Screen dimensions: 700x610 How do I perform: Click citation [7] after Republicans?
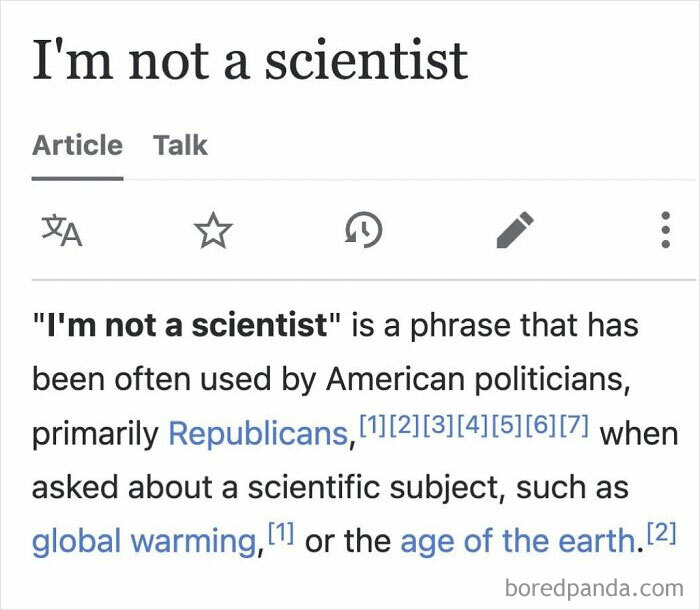click(574, 425)
